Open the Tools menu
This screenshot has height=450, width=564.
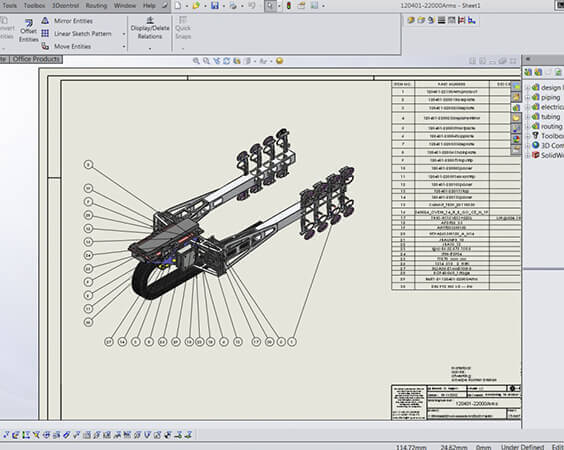coord(9,5)
